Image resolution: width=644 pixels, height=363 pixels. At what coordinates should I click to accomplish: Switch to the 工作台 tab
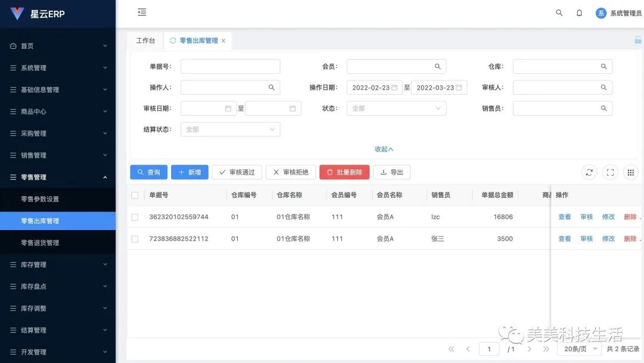pos(145,40)
